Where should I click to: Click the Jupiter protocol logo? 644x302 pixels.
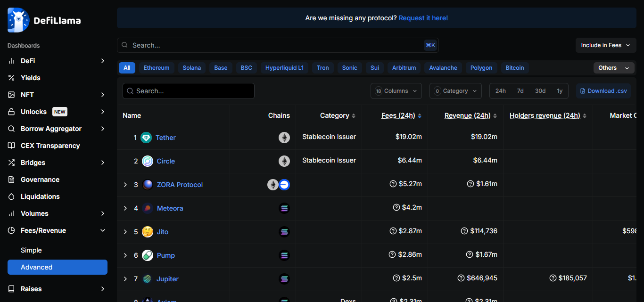(x=148, y=279)
